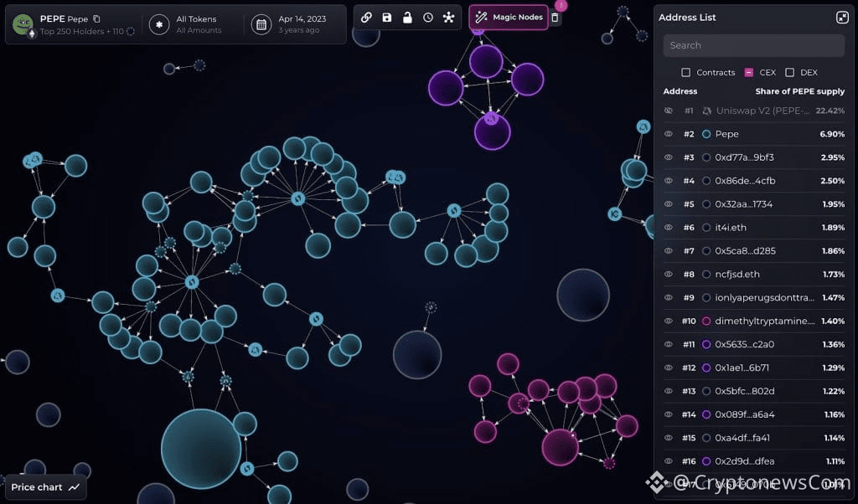Click the Address List search field
This screenshot has height=504, width=858.
pos(753,45)
